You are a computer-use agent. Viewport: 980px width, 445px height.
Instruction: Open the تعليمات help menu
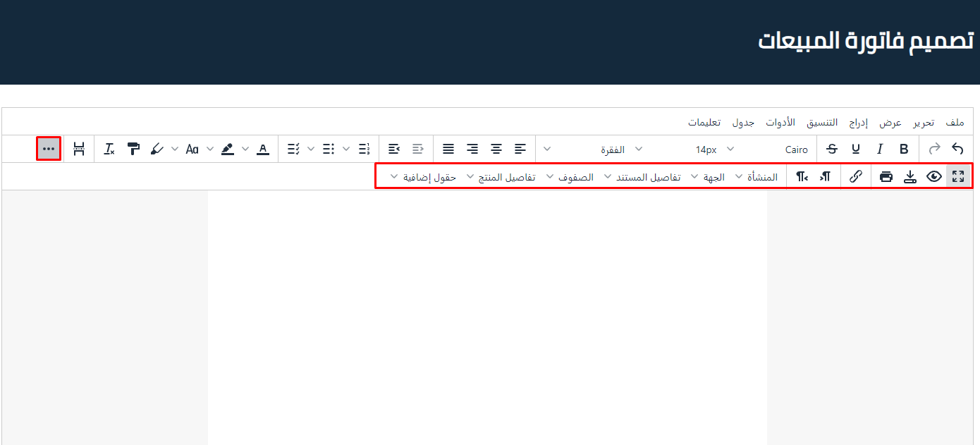(x=704, y=122)
